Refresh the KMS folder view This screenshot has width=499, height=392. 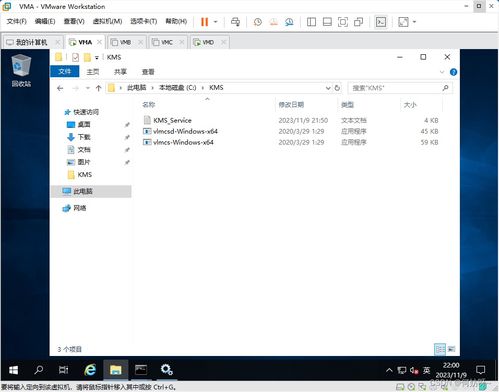(337, 88)
